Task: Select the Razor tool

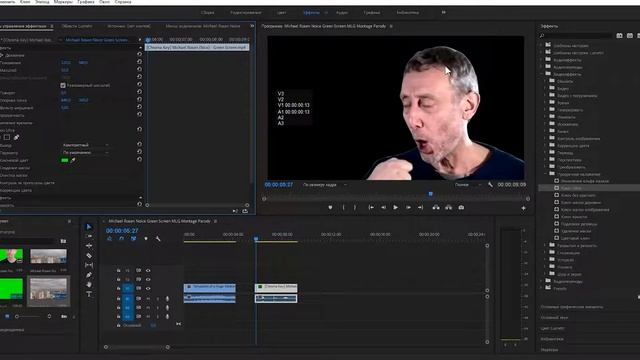Action: coord(89,256)
